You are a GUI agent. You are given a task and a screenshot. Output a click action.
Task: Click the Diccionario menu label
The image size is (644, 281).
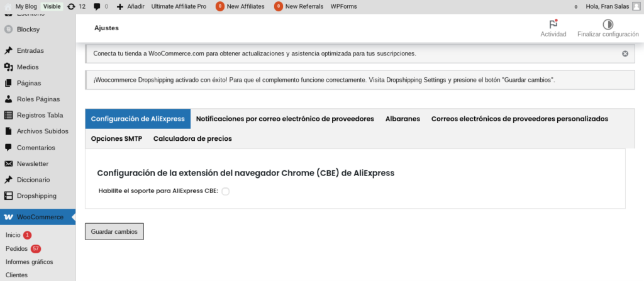pos(33,180)
